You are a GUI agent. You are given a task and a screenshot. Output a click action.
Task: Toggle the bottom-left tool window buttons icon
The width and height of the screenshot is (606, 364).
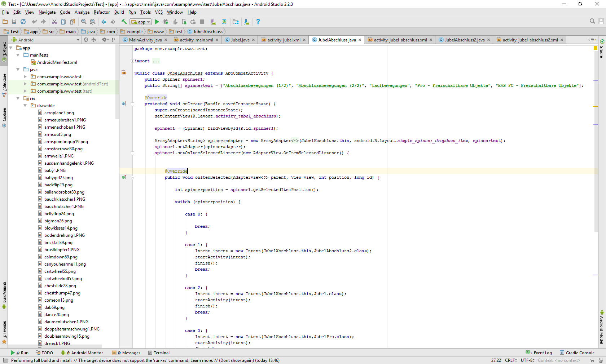[x=5, y=360]
